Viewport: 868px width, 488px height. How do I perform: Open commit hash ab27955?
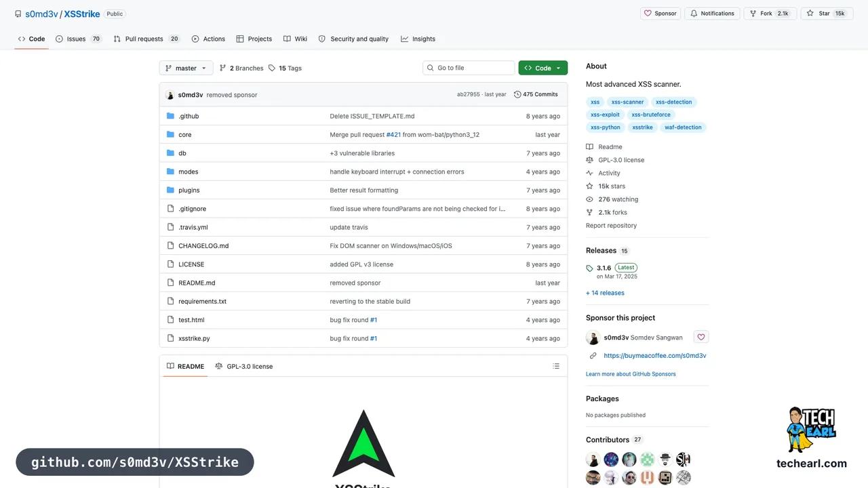(x=468, y=95)
